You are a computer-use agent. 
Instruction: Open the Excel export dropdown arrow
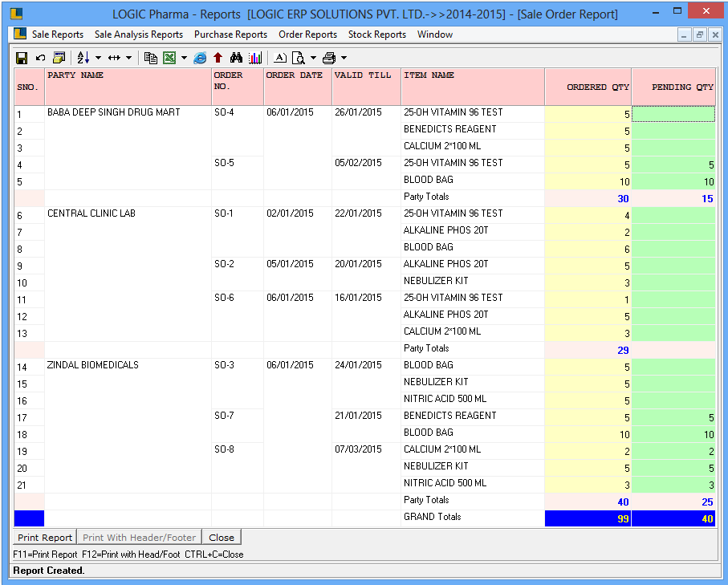185,58
